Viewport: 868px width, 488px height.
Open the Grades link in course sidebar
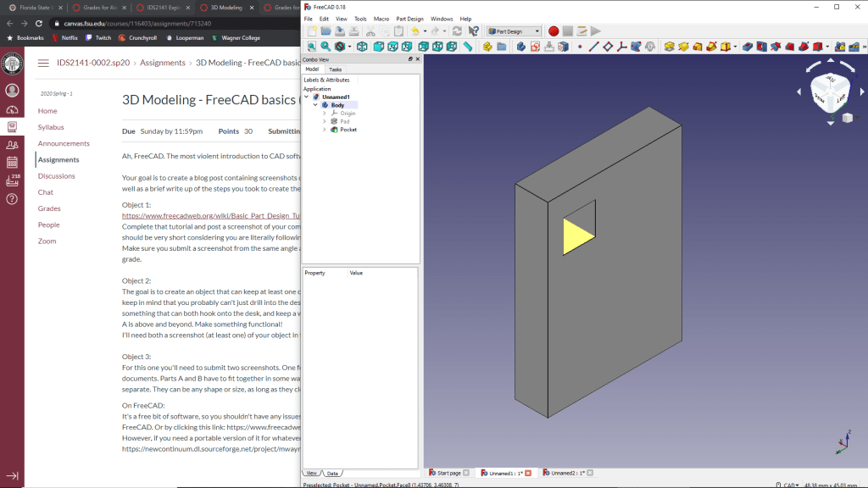pos(49,208)
